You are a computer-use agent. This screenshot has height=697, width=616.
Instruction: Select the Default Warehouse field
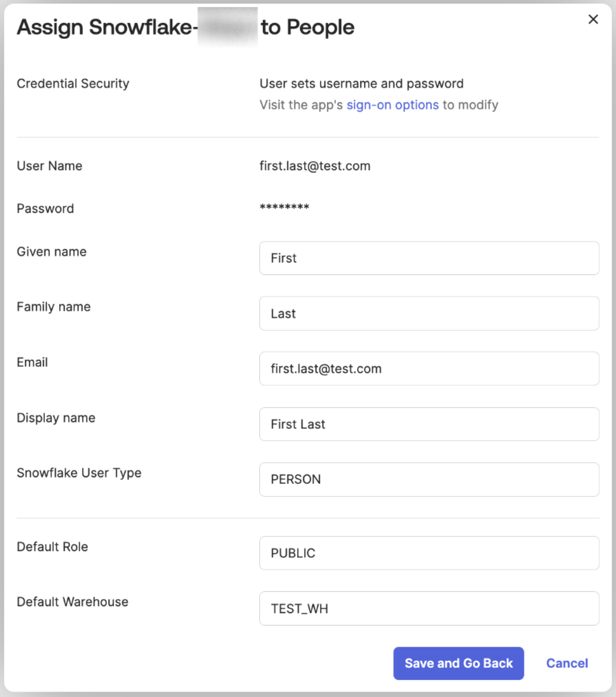(429, 609)
